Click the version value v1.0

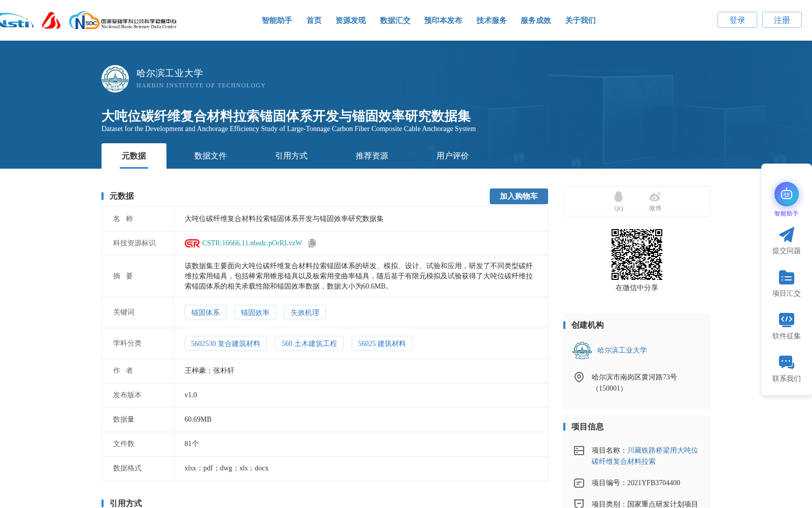(x=191, y=395)
